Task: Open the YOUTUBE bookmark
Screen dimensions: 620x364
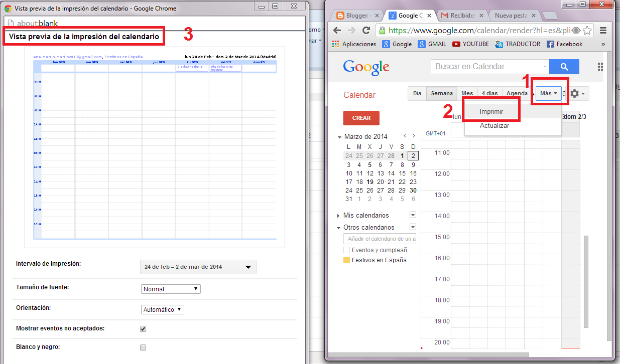Action: tap(470, 44)
